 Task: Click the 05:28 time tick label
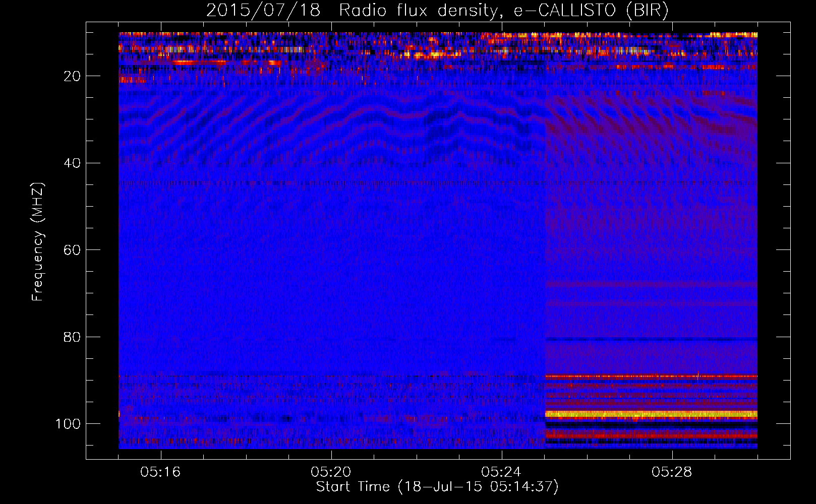coord(672,472)
